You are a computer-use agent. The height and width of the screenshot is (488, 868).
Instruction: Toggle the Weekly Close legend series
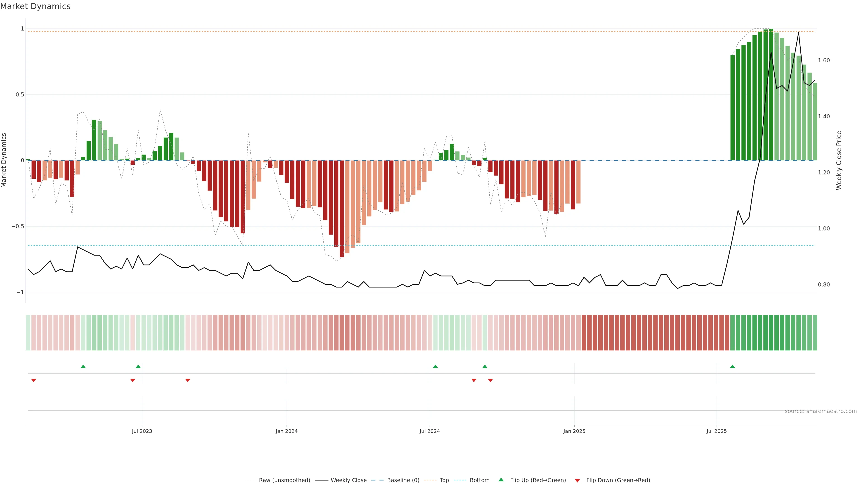coord(348,480)
